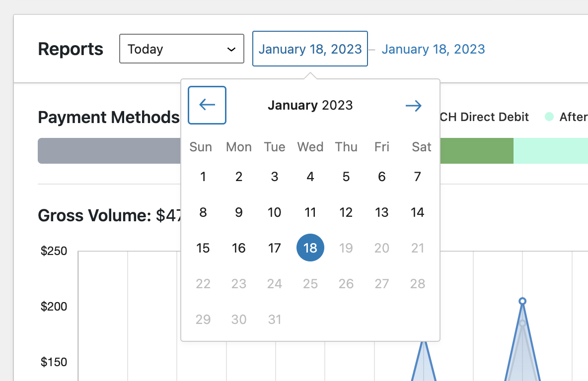The width and height of the screenshot is (588, 381).
Task: Select January 17 in the date picker
Action: 274,248
